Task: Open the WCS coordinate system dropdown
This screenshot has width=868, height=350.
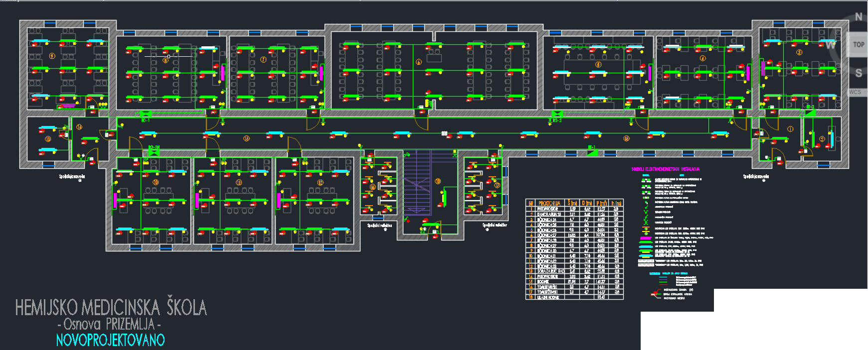Action: tap(856, 92)
